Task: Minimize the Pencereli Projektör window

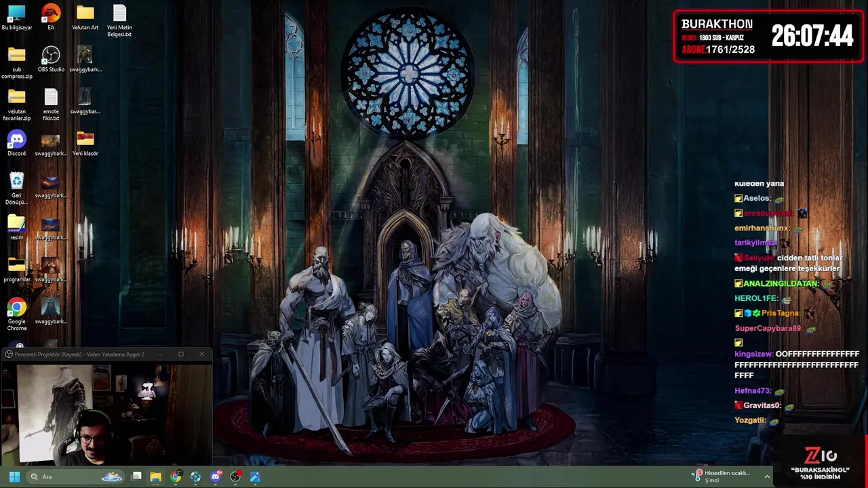Action: [161, 354]
